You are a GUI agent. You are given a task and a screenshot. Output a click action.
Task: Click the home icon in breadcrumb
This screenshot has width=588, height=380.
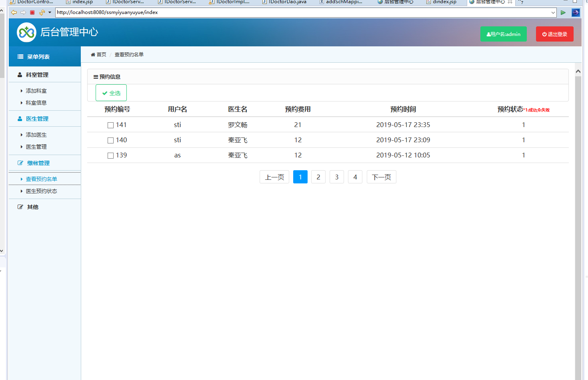(93, 55)
